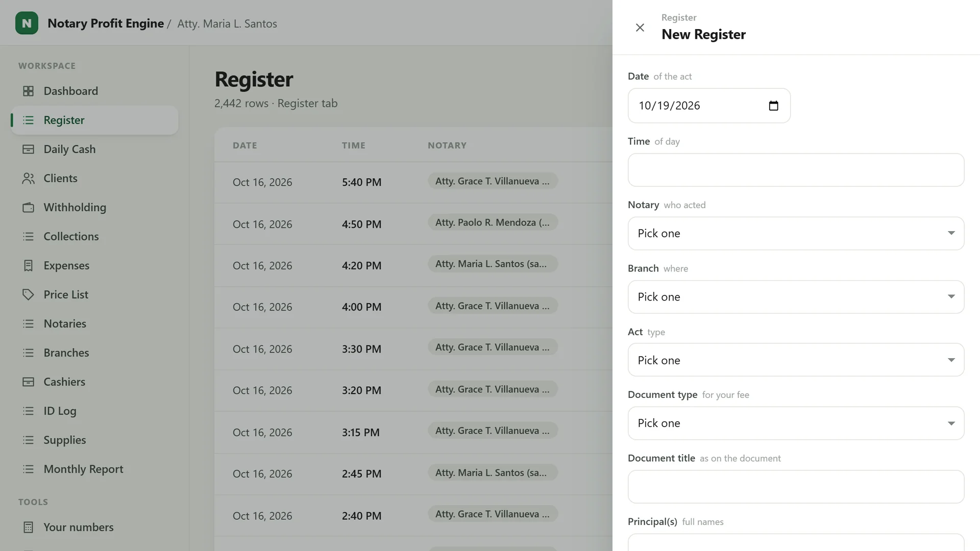Click the Document title input field

796,487
